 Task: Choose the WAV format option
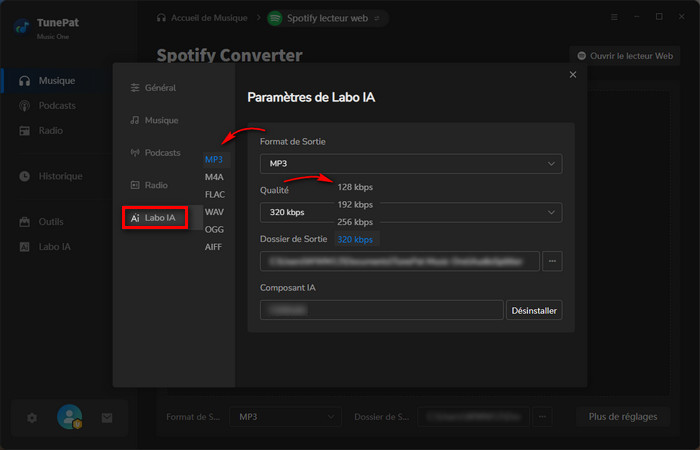click(214, 212)
